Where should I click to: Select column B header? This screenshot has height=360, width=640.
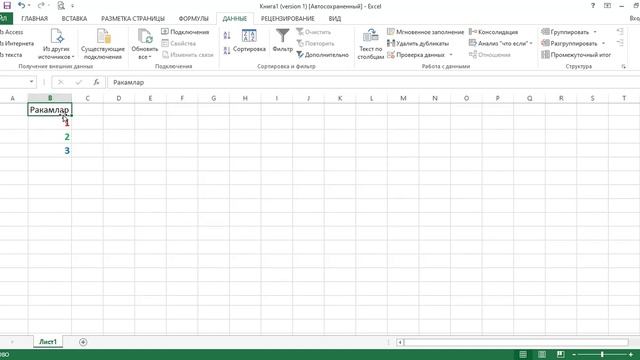pyautogui.click(x=50, y=98)
